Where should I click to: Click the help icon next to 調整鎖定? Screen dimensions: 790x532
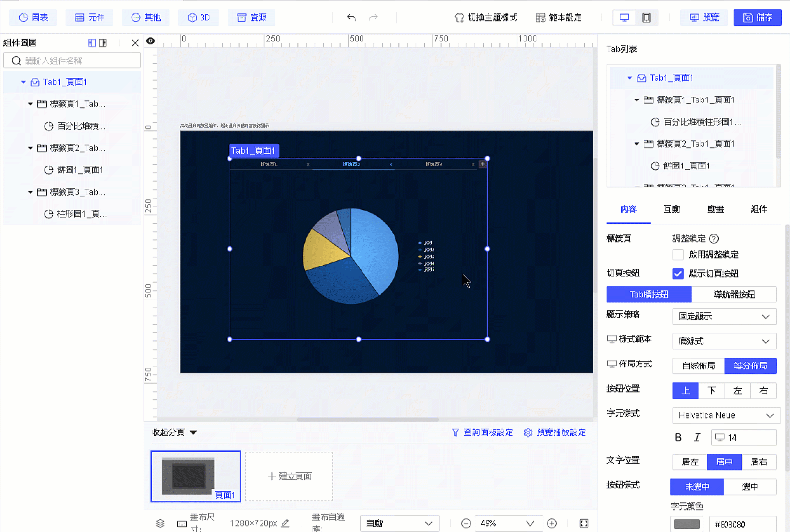point(714,238)
